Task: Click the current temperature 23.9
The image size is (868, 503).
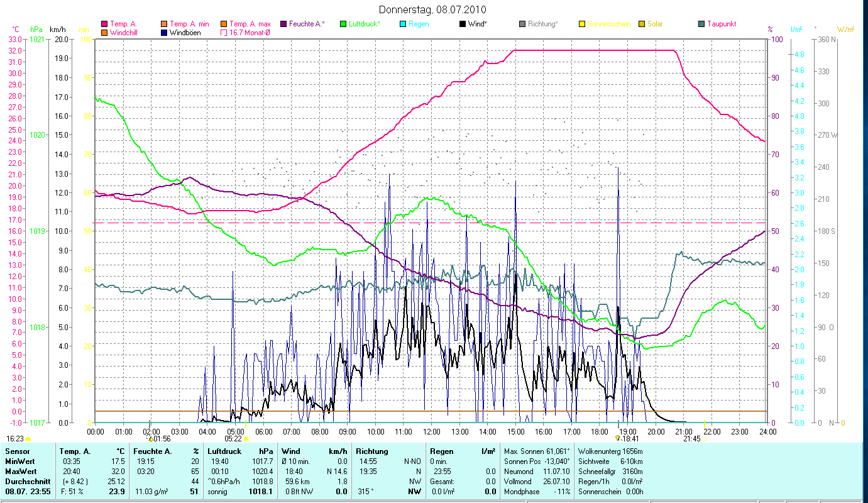Action: click(x=117, y=491)
